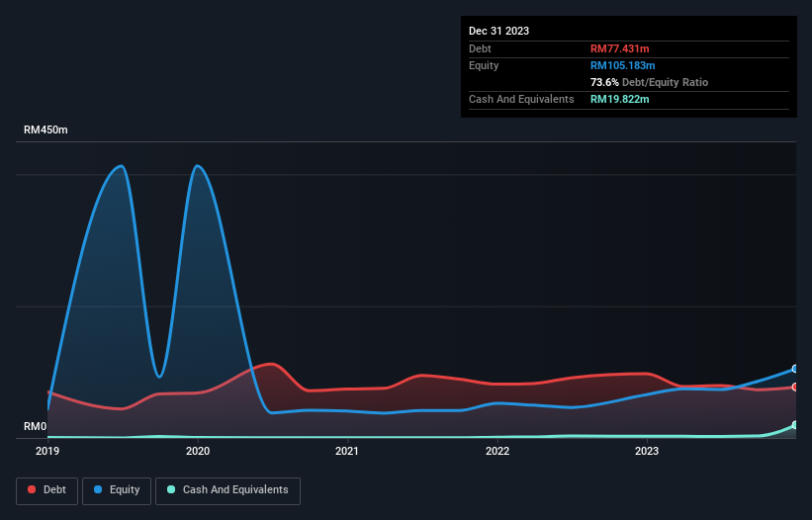Click the RM77.431m debt value
The image size is (812, 520).
619,48
